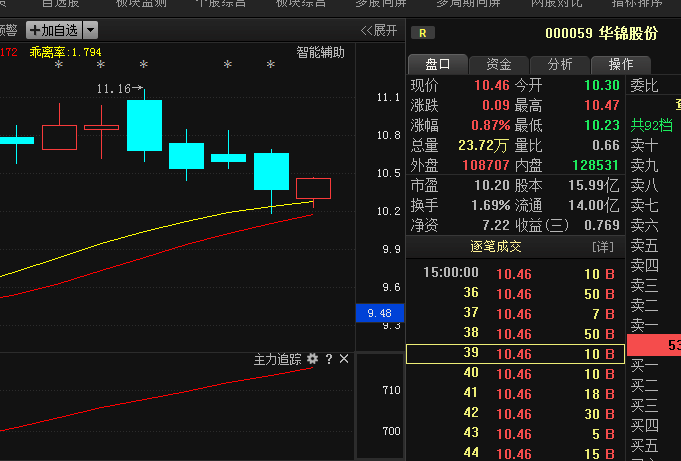Click the 收益(三) value 0.769
Viewport: 681px width, 461px height.
tap(602, 225)
